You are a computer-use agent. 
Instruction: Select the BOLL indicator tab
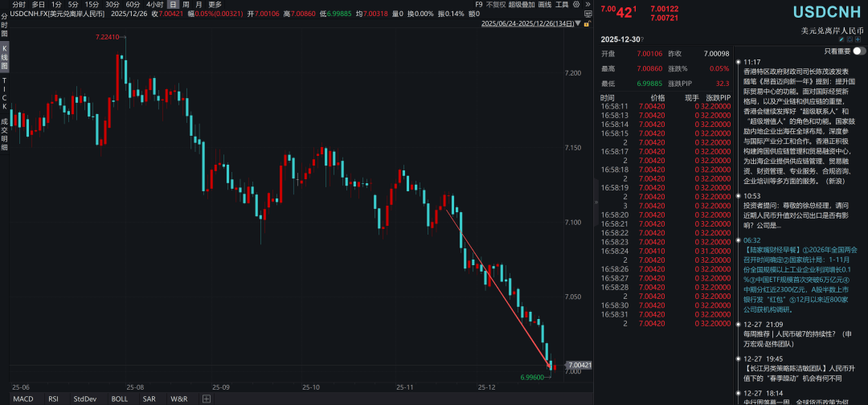click(x=119, y=399)
